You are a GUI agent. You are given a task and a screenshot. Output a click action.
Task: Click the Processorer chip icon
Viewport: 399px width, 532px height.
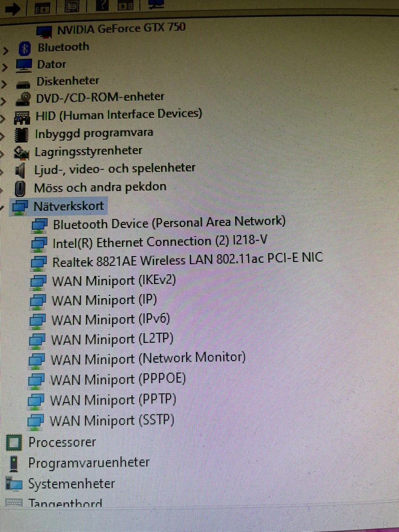14,443
